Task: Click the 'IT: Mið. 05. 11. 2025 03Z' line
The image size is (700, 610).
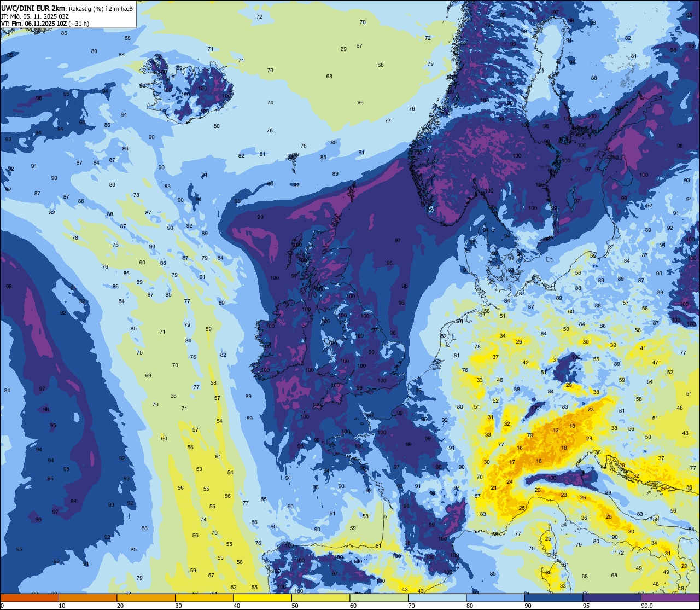Action: point(35,16)
